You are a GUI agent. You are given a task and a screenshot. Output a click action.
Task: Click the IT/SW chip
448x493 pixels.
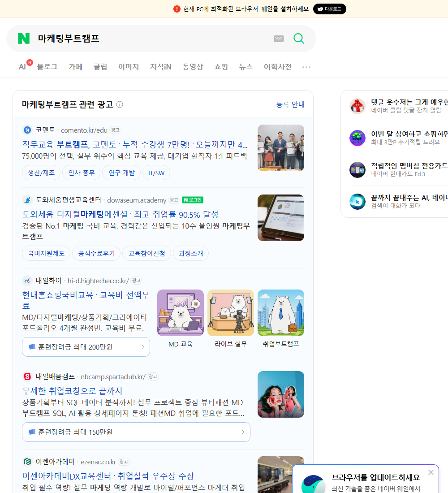[x=156, y=173]
